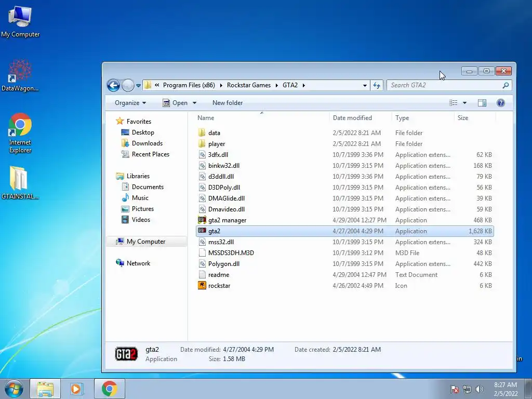Go to Rockstar Games in the path
This screenshot has height=399, width=532.
(249, 85)
